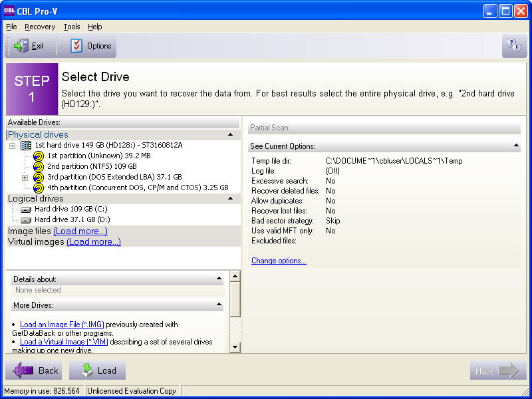
Task: Click the grayed Next arrow icon
Action: pyautogui.click(x=508, y=370)
